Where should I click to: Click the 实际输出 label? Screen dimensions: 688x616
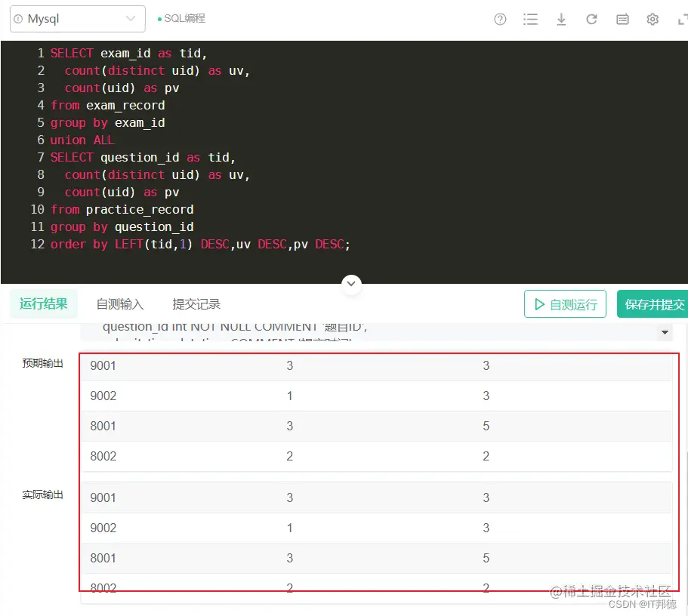42,495
